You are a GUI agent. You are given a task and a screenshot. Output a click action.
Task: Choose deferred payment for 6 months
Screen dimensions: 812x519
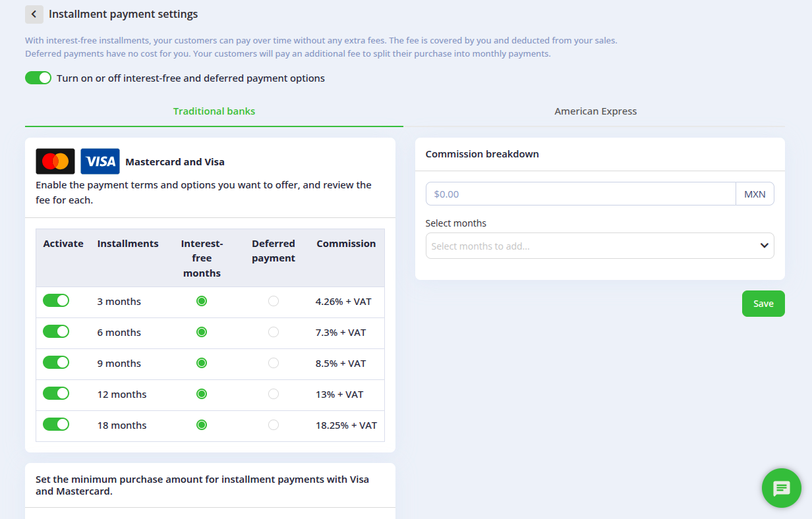(274, 332)
